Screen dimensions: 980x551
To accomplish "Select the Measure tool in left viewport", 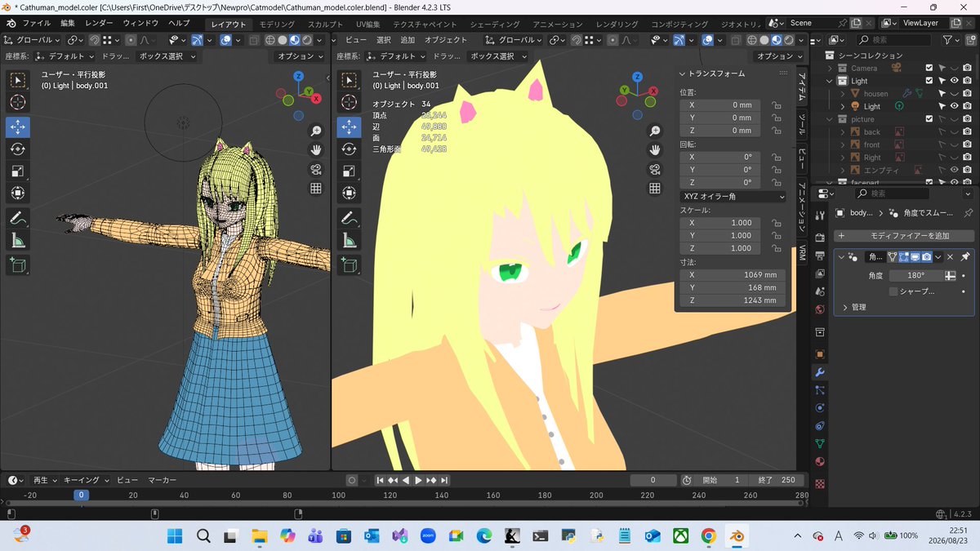I will tap(18, 241).
